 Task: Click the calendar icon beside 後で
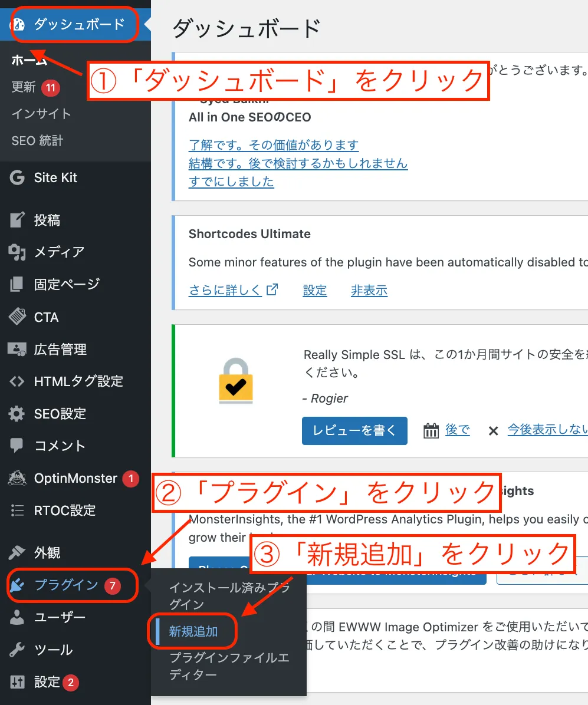pyautogui.click(x=431, y=431)
